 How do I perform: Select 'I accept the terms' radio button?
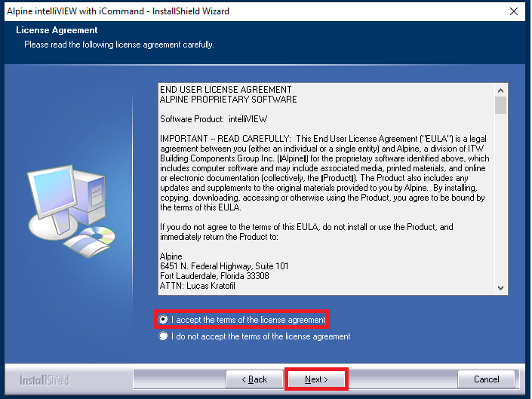(x=163, y=319)
